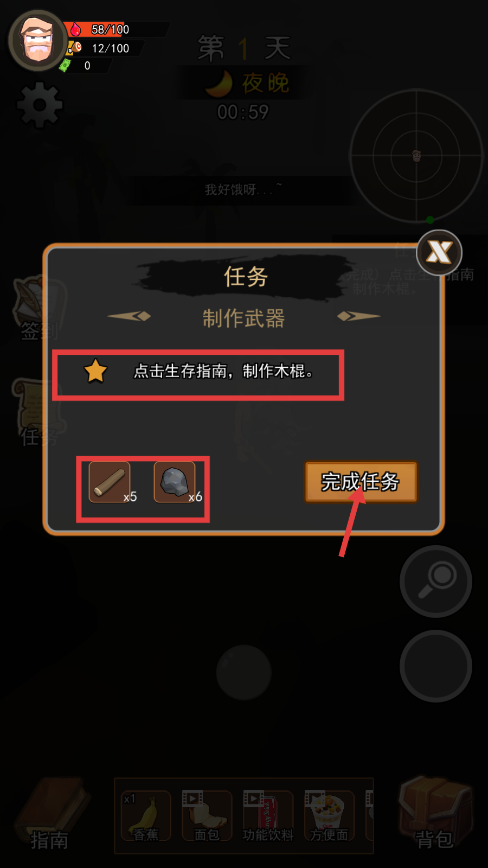
Task: Select the 方便面 instant noodles slot
Action: 330,816
